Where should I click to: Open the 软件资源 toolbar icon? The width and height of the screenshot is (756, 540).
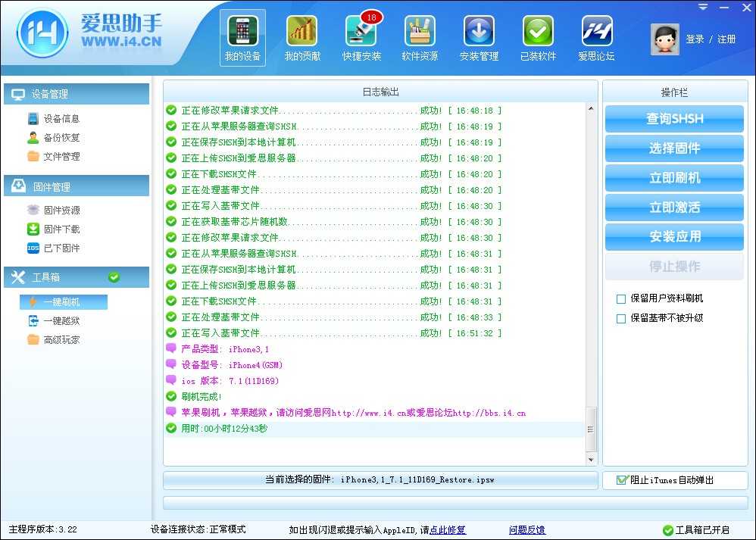(x=420, y=38)
